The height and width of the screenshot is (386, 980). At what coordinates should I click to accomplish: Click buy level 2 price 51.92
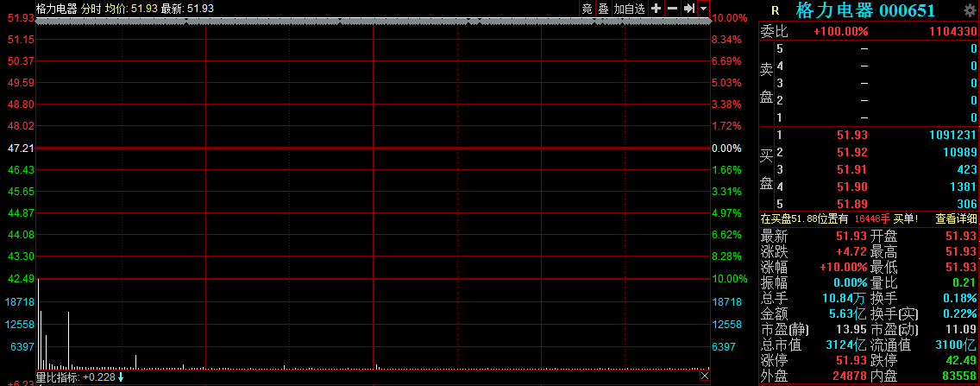pos(851,152)
